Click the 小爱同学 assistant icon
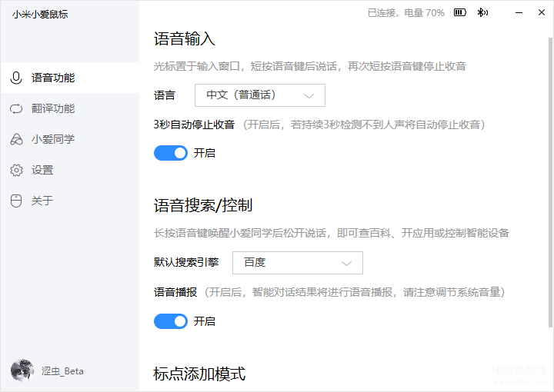This screenshot has width=554, height=392. click(16, 139)
